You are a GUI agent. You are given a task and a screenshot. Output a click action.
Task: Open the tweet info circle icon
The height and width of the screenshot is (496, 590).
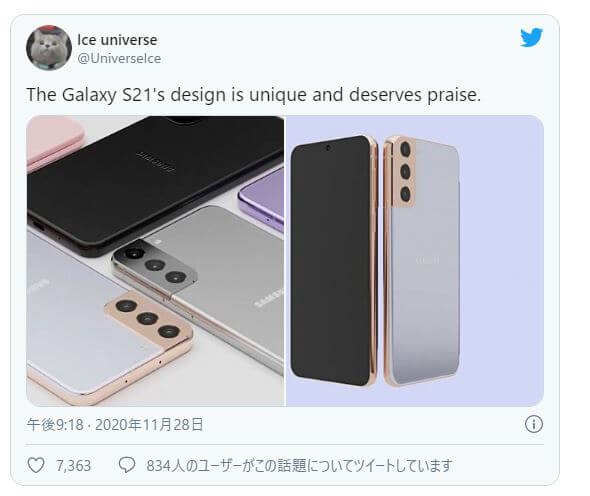pyautogui.click(x=534, y=424)
